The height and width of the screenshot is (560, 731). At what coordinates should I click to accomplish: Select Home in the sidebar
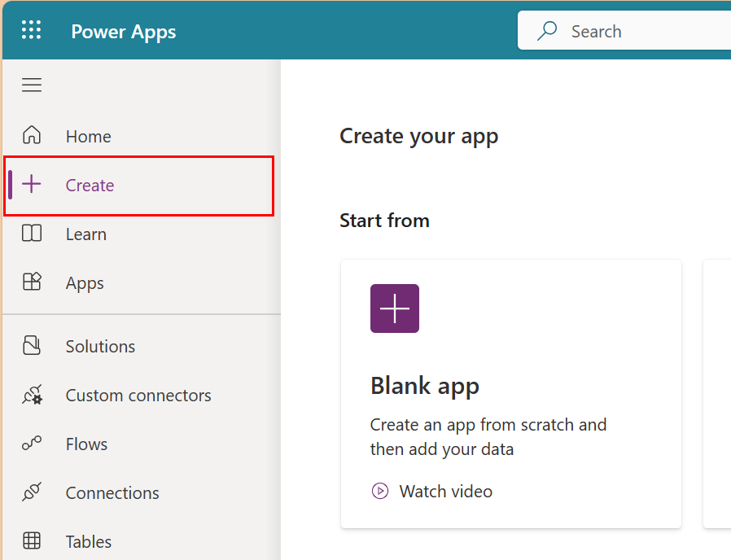click(90, 136)
